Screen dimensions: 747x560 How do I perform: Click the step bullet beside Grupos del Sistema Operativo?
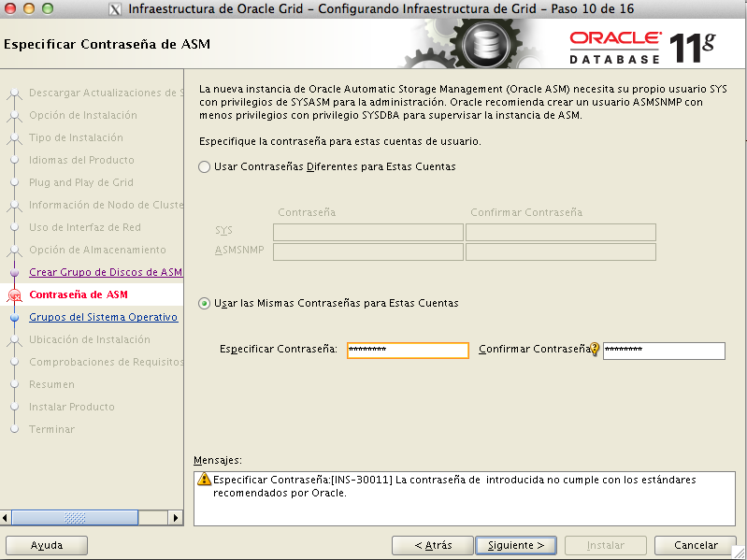[x=14, y=318]
